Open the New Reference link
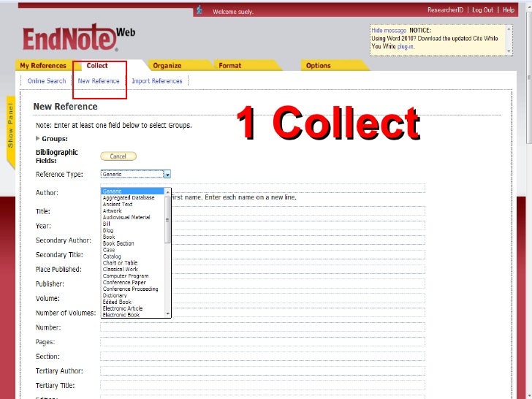Screen dimensions: 532x399 coord(99,80)
